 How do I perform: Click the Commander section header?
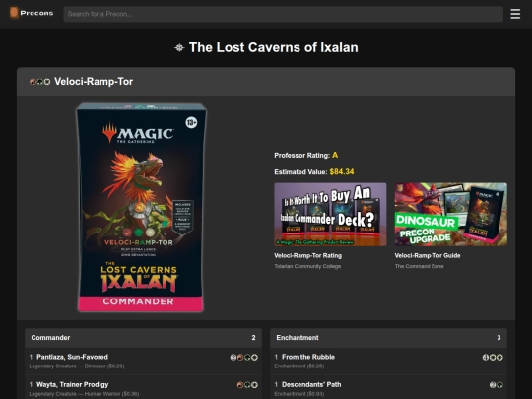point(143,338)
